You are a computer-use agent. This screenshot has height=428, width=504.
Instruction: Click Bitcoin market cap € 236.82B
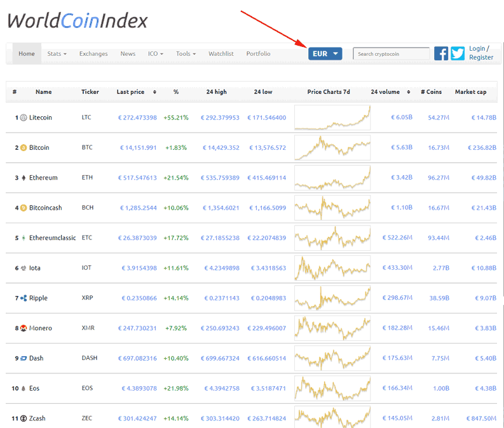[482, 148]
